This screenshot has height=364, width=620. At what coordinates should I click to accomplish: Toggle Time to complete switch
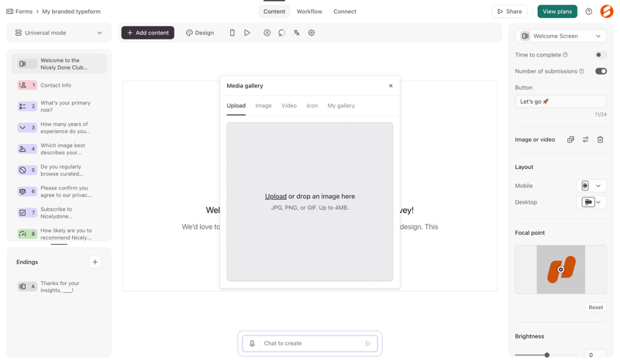[601, 55]
